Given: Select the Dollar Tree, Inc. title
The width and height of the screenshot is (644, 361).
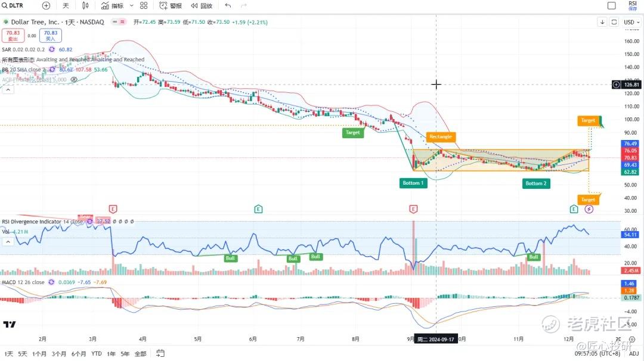Looking at the screenshot, I should click(35, 21).
